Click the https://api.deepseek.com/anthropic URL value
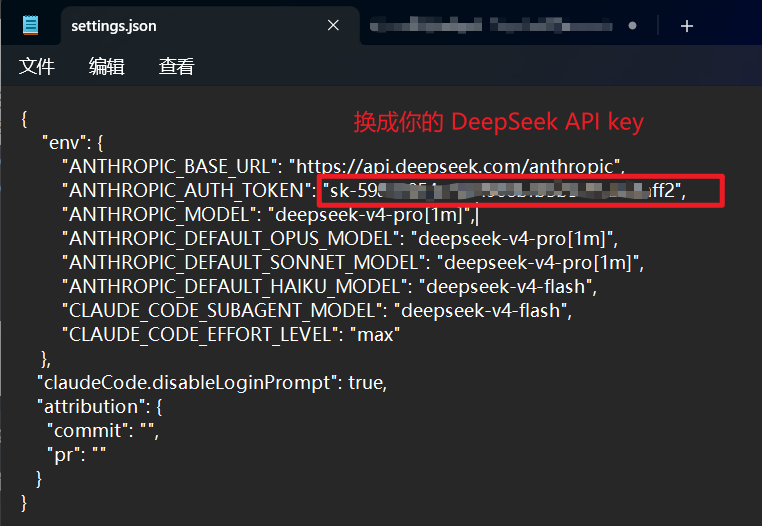 click(x=454, y=167)
